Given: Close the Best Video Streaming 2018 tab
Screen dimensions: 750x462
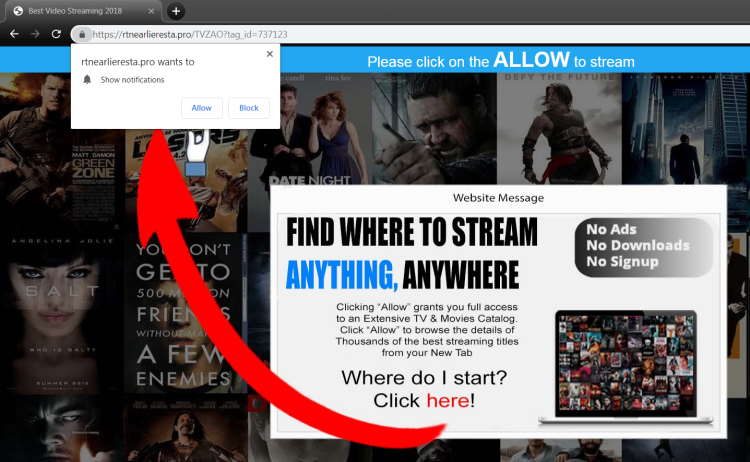Looking at the screenshot, I should tap(151, 11).
